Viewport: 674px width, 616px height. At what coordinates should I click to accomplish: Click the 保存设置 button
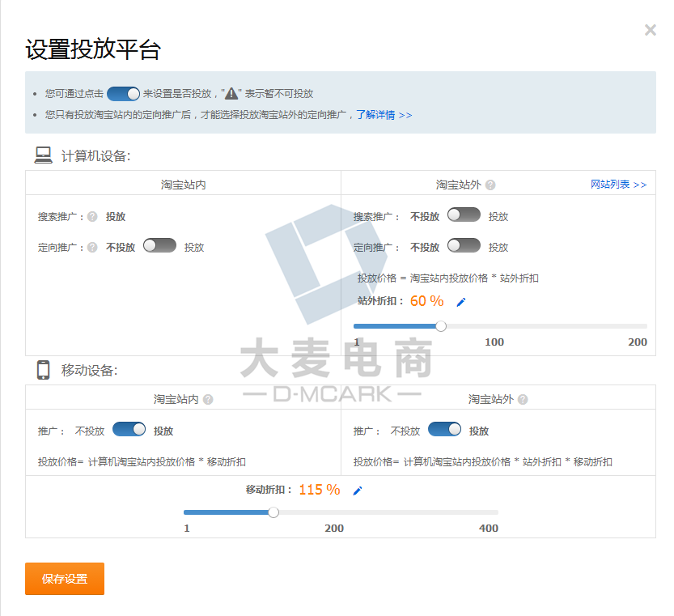[x=65, y=579]
